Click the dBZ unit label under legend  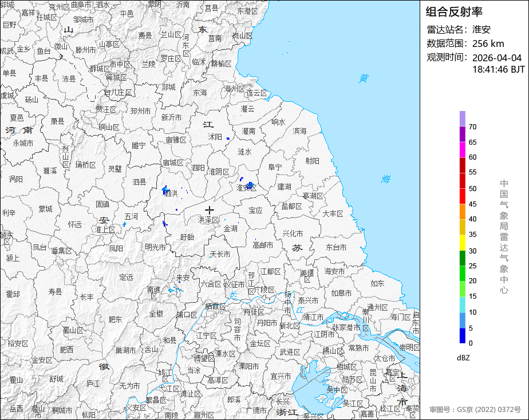pos(463,358)
